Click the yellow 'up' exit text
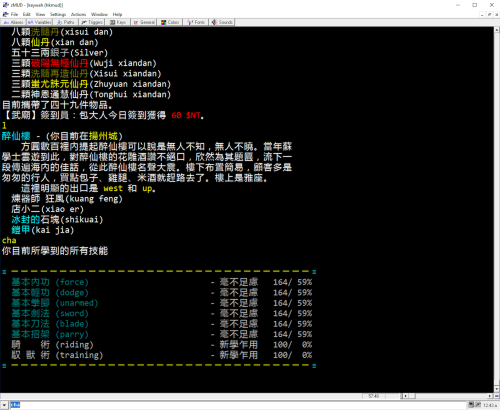Viewport: 500px width, 410px height. [147, 189]
